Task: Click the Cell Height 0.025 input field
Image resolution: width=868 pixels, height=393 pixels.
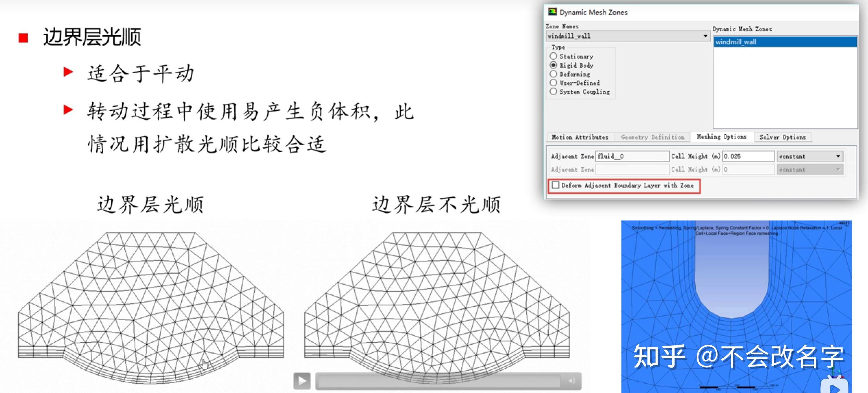Action: 748,156
